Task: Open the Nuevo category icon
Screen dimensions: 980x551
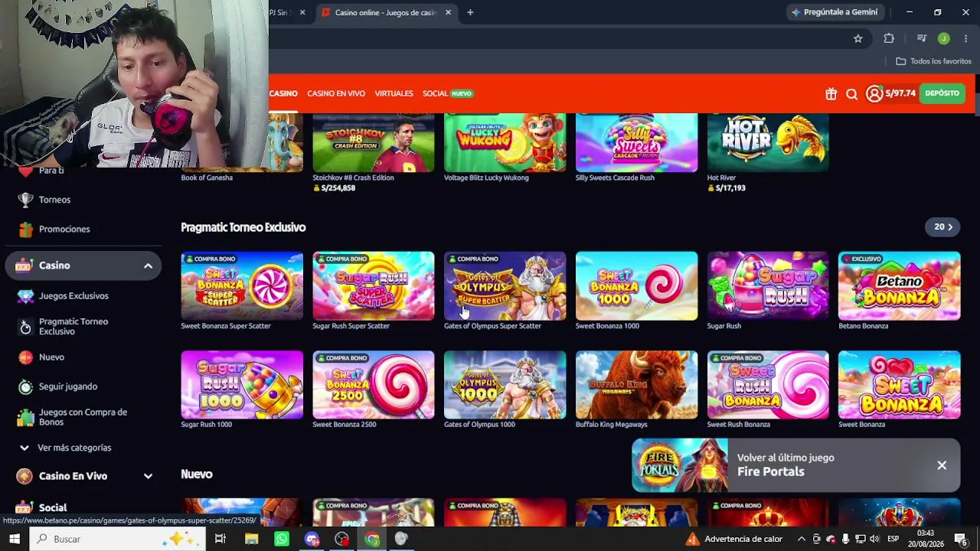Action: (26, 357)
